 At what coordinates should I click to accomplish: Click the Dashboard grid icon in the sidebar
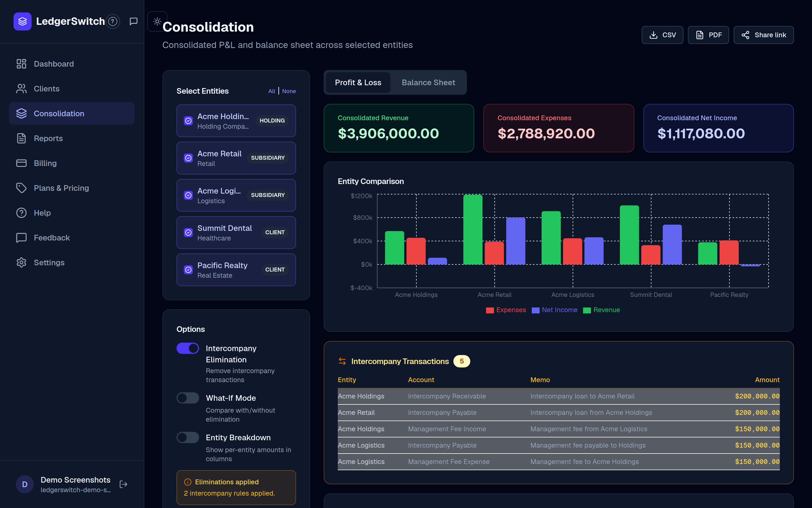pyautogui.click(x=21, y=64)
